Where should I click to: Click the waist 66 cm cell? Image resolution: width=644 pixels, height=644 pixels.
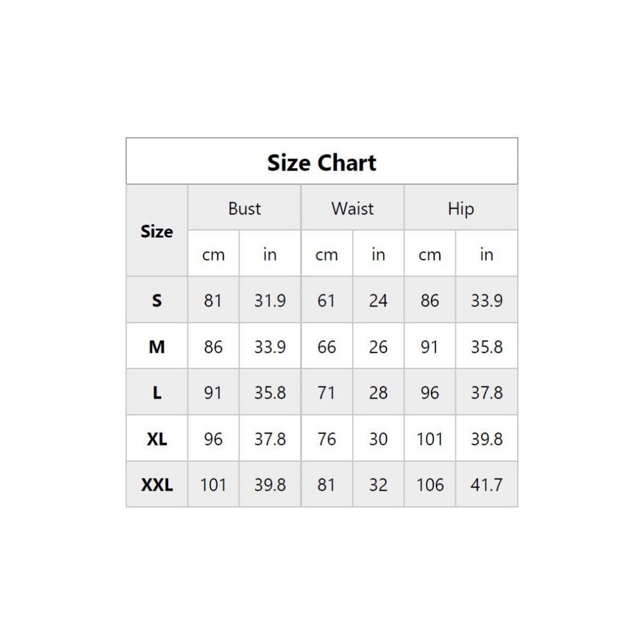point(327,346)
